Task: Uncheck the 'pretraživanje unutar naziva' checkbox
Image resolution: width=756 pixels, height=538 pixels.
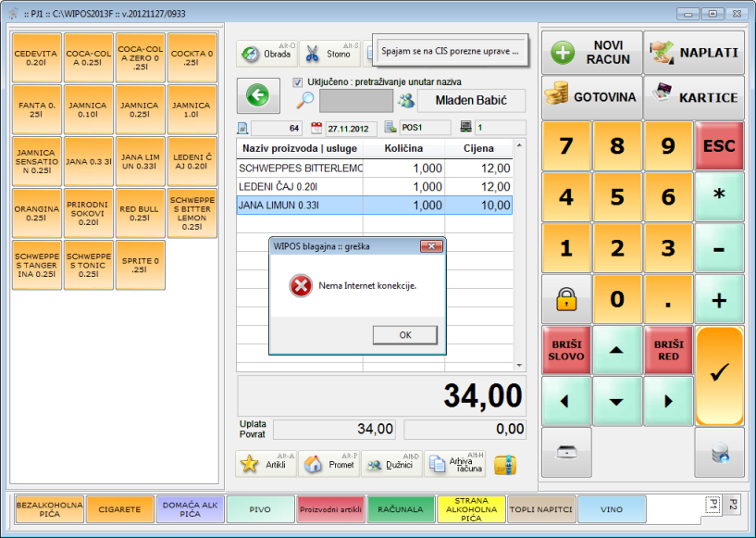Action: [297, 81]
